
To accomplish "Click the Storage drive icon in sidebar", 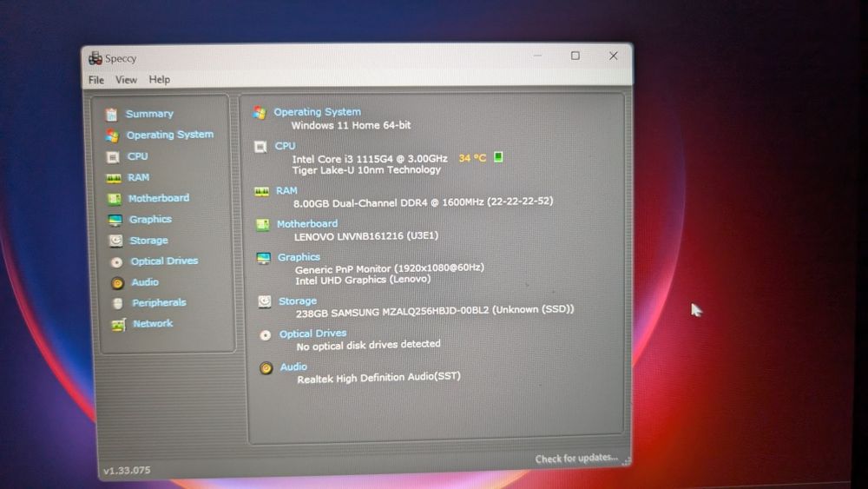I will tap(115, 241).
